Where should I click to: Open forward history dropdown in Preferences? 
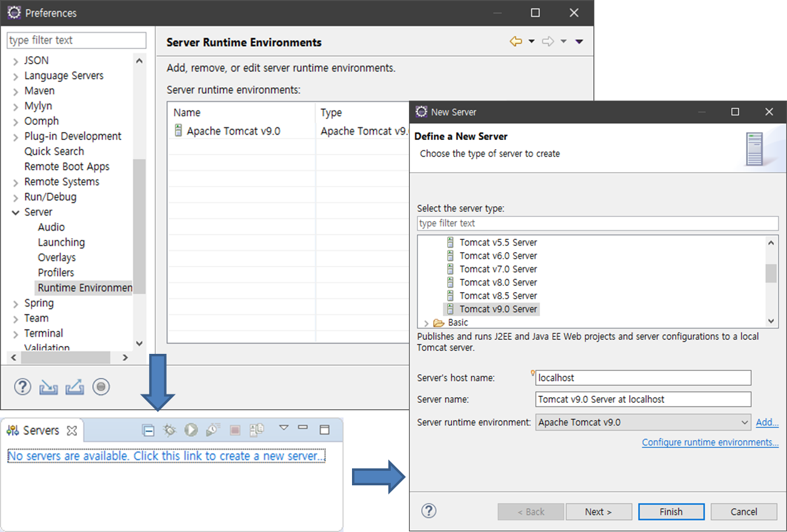pyautogui.click(x=563, y=41)
